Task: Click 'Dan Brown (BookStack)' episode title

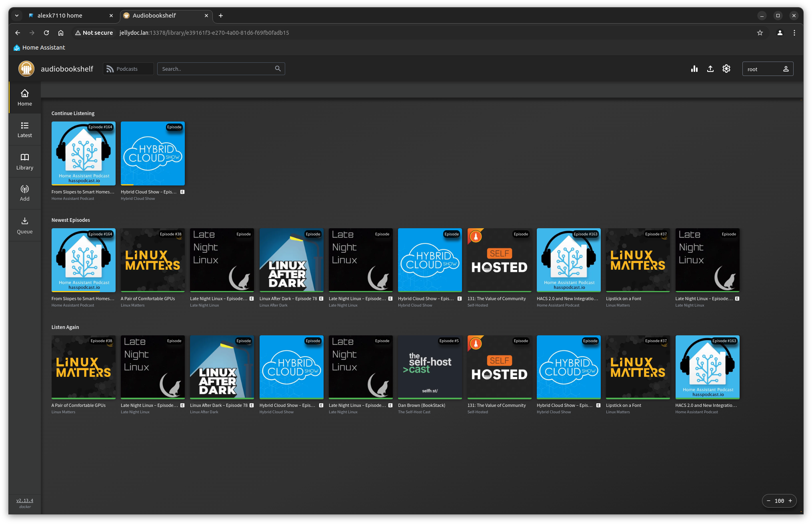Action: pos(422,405)
